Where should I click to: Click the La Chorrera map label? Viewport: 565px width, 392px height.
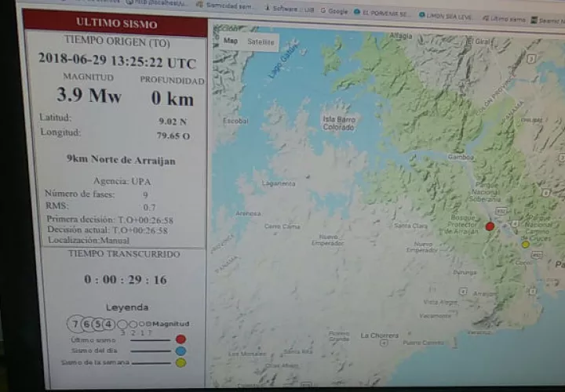[x=380, y=336]
